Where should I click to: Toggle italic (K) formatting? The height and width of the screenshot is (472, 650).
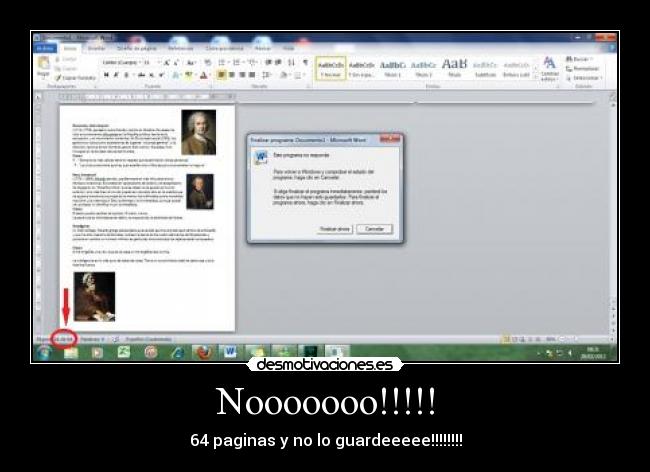[116, 75]
